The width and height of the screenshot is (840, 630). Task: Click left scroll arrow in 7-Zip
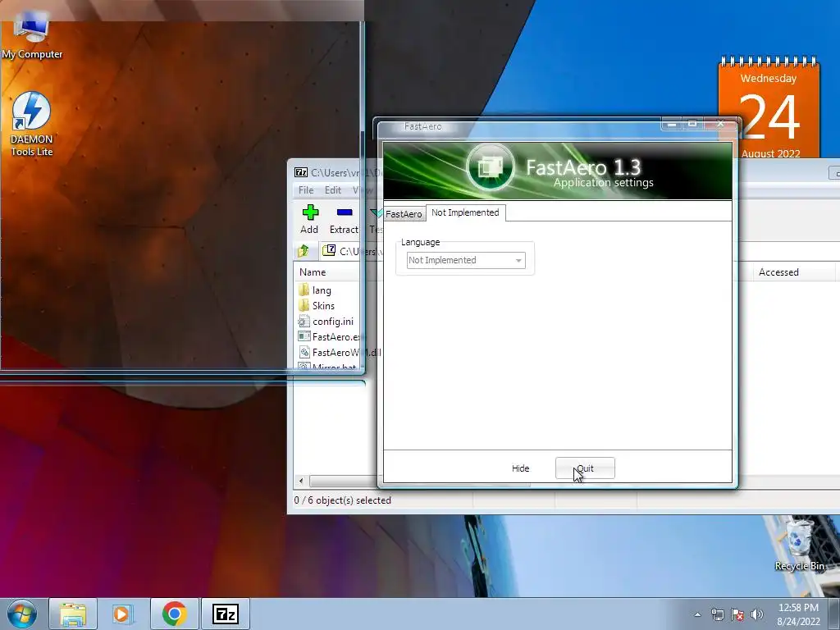(x=301, y=481)
